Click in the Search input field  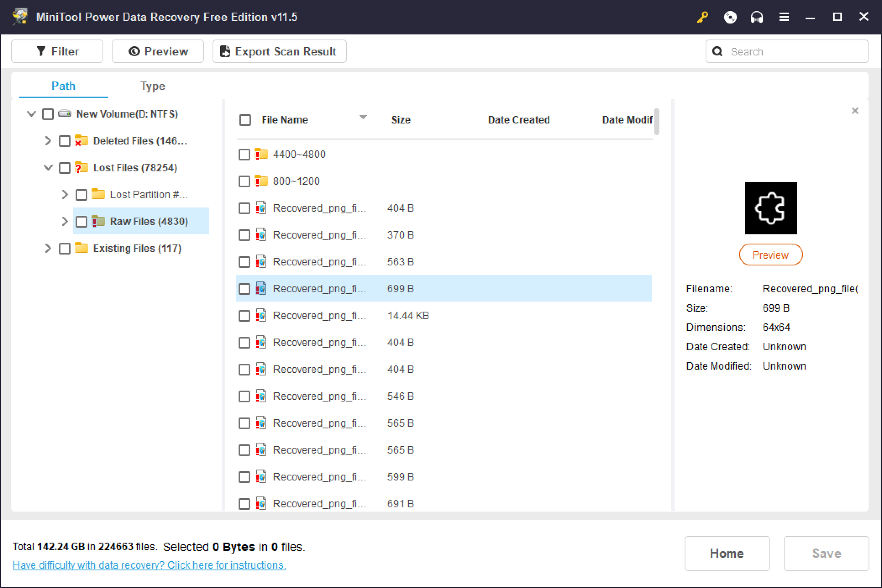pyautogui.click(x=787, y=51)
